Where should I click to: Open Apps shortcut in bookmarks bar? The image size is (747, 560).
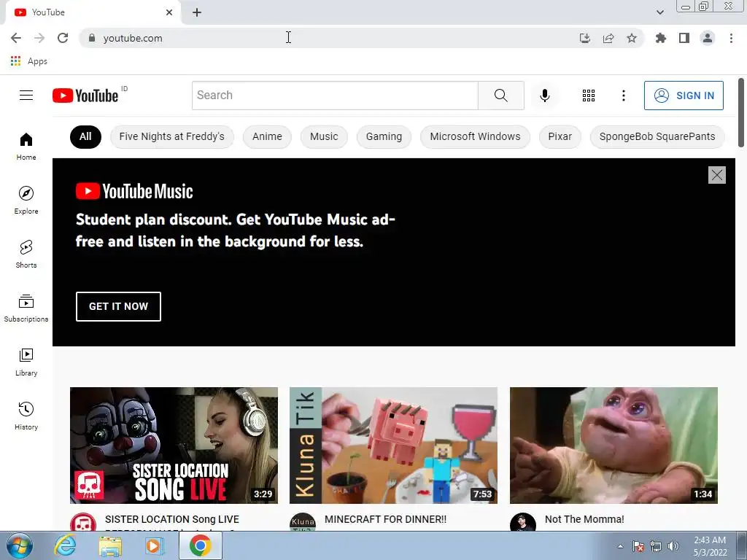28,61
